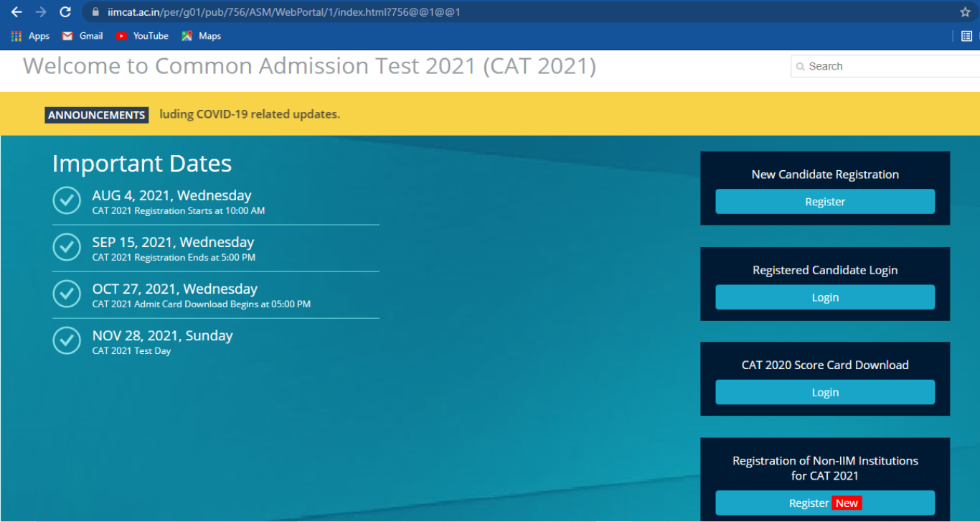Open the COVID-19 related updates announcement

[x=250, y=114]
